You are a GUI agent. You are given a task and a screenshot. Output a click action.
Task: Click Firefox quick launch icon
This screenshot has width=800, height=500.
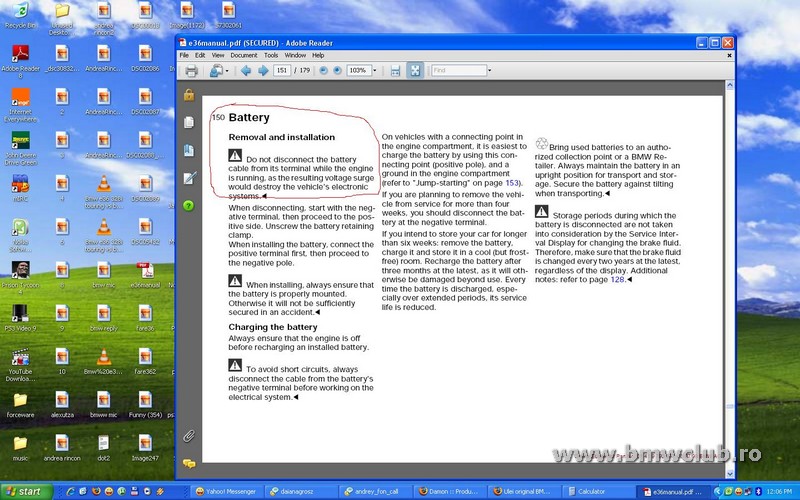pos(96,492)
